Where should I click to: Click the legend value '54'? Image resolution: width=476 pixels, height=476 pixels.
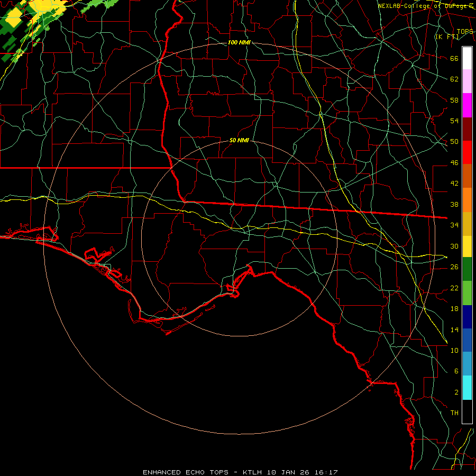454,121
